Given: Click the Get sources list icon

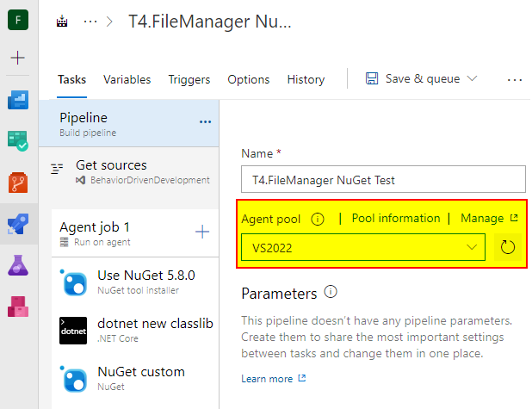Looking at the screenshot, I should click(57, 169).
